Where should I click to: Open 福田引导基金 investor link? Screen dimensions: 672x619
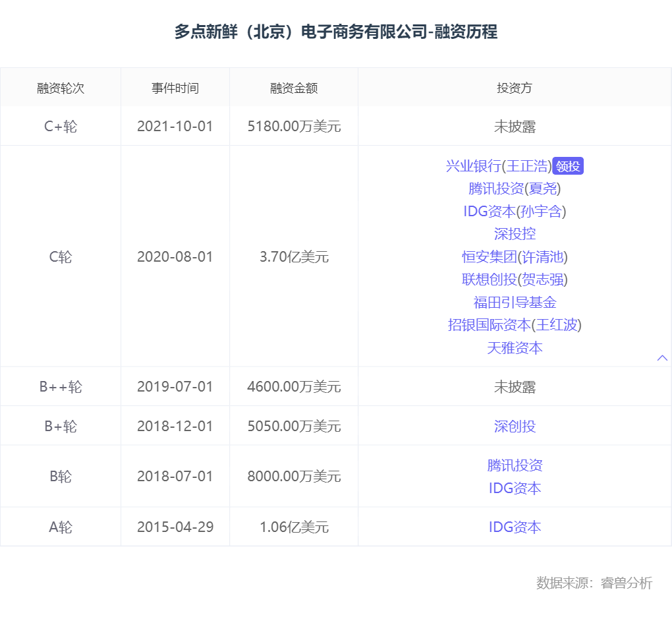[515, 303]
